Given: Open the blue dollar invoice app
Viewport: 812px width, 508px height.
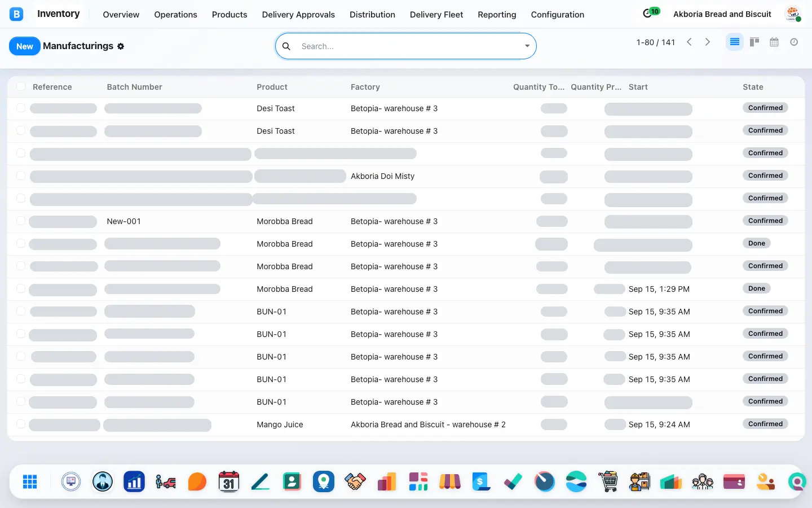Looking at the screenshot, I should (x=482, y=481).
